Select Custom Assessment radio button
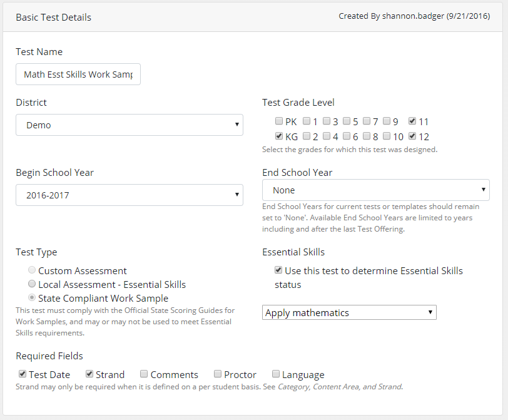Image resolution: width=508 pixels, height=420 pixels. coord(31,271)
